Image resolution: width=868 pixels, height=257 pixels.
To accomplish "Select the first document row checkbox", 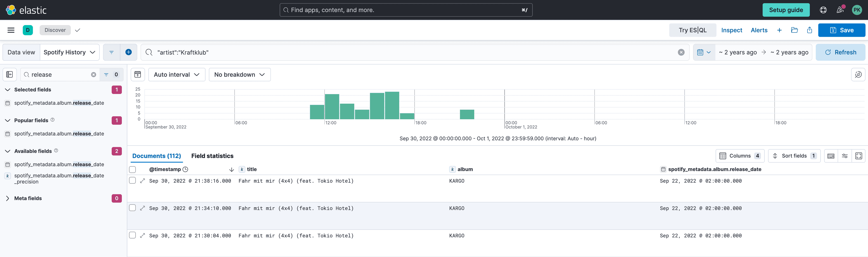I will [132, 180].
